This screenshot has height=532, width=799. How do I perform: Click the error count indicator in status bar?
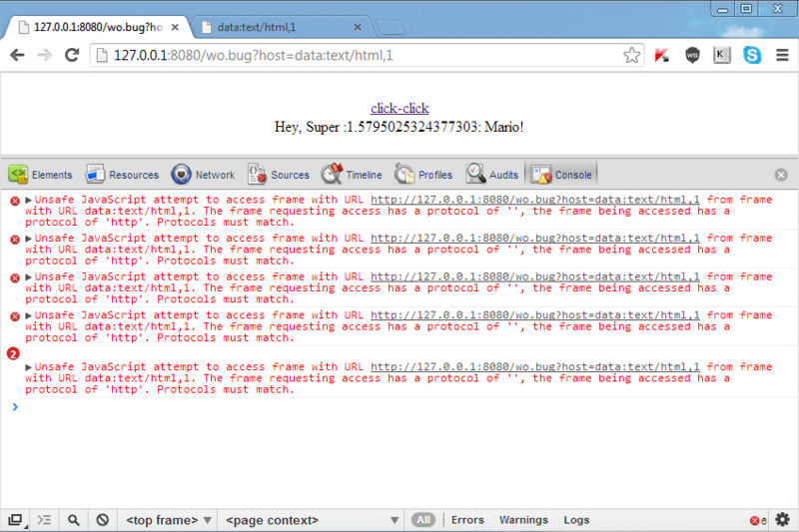click(x=758, y=520)
